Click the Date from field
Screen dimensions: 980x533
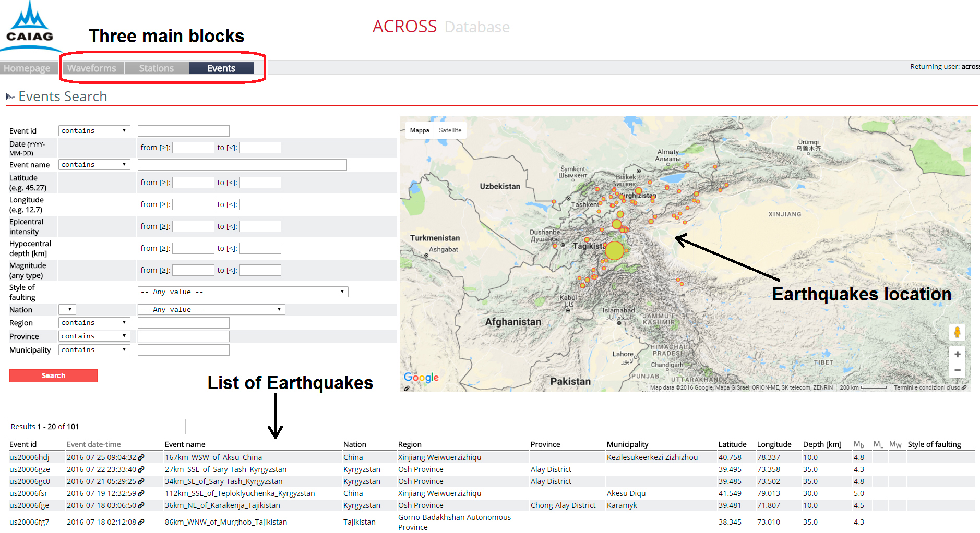point(193,148)
